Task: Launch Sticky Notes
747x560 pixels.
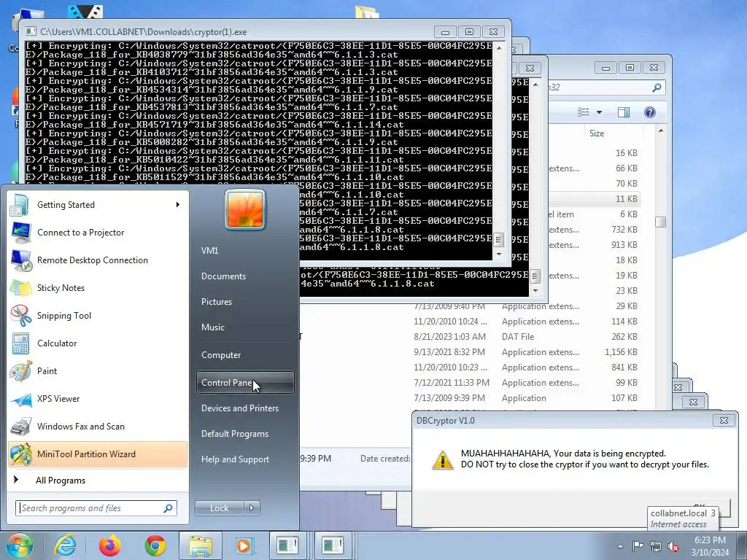Action: pyautogui.click(x=98, y=287)
